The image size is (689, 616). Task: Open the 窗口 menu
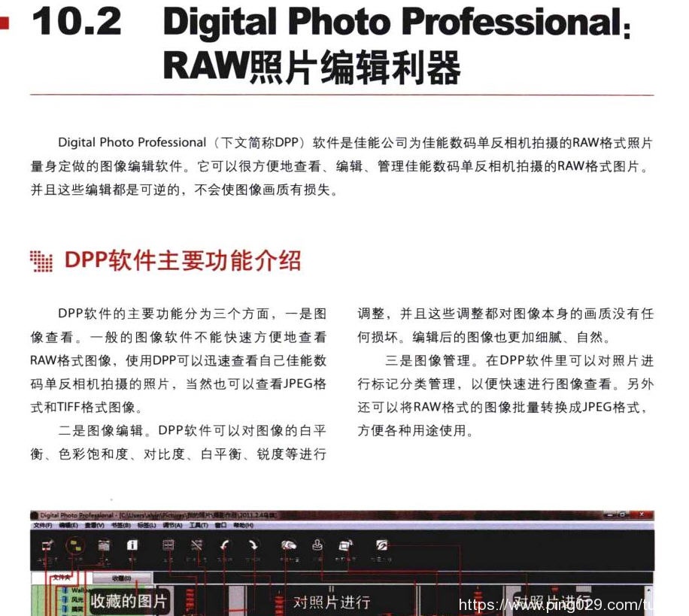coord(220,525)
